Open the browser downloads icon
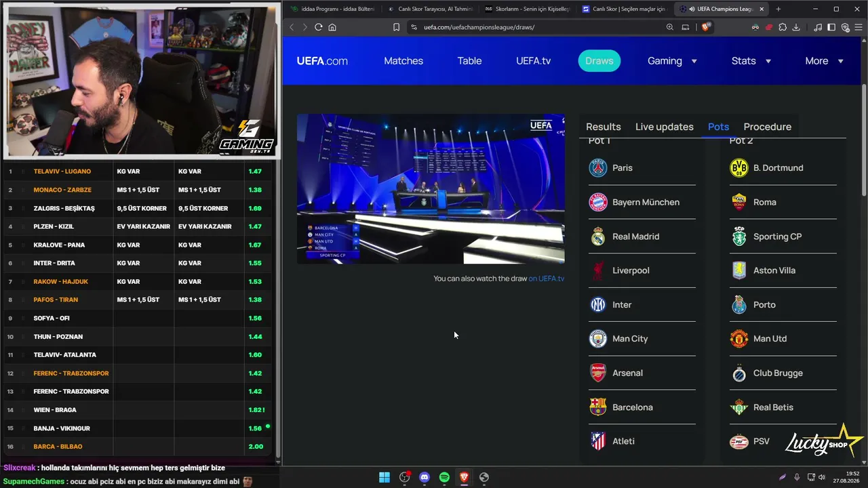868x488 pixels. click(x=796, y=27)
